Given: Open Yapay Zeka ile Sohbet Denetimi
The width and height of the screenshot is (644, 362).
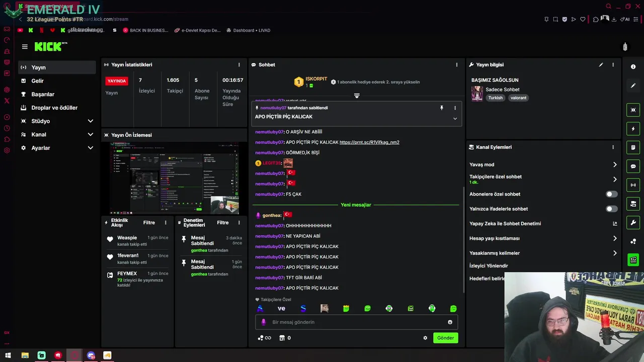Looking at the screenshot, I should [x=543, y=224].
